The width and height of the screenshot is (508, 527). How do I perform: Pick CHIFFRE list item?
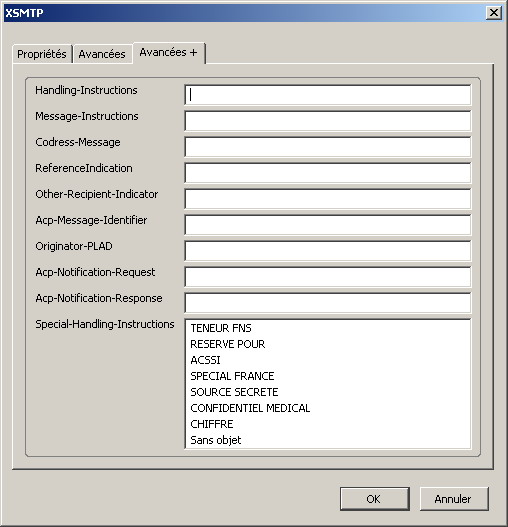pos(328,424)
